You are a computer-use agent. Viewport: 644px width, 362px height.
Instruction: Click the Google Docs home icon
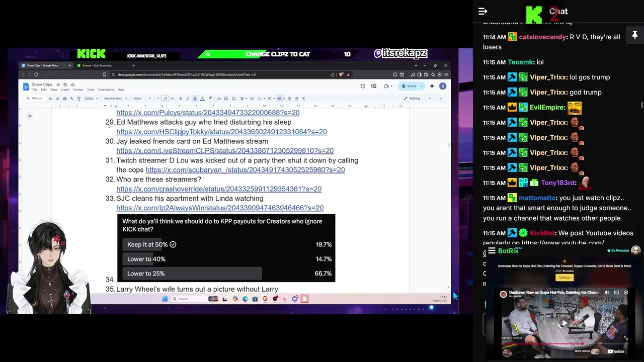(x=26, y=87)
